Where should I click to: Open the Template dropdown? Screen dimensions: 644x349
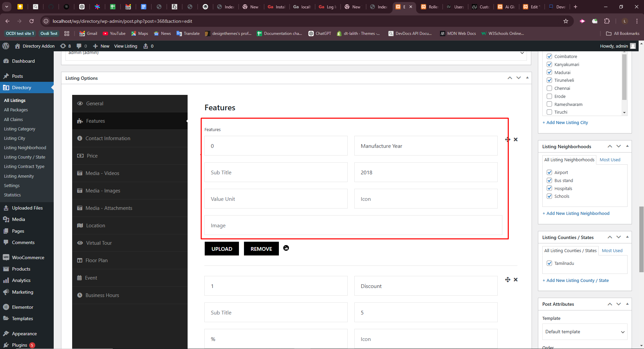click(x=585, y=332)
